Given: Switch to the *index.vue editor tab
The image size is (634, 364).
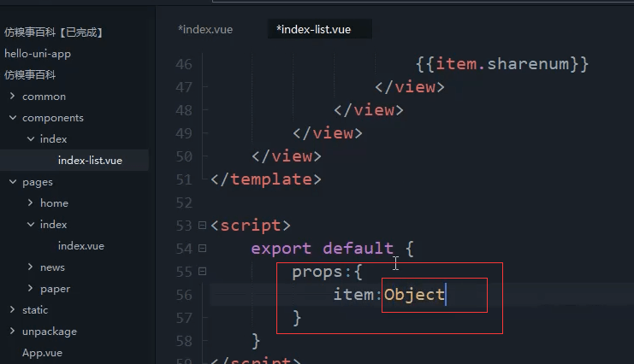Looking at the screenshot, I should pos(205,30).
